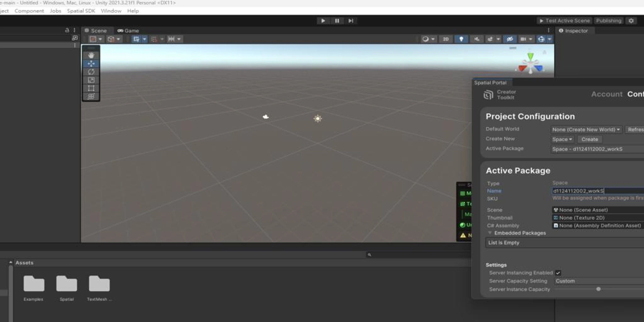644x322 pixels.
Task: Open the Scene view more options menu
Action: coord(549,30)
